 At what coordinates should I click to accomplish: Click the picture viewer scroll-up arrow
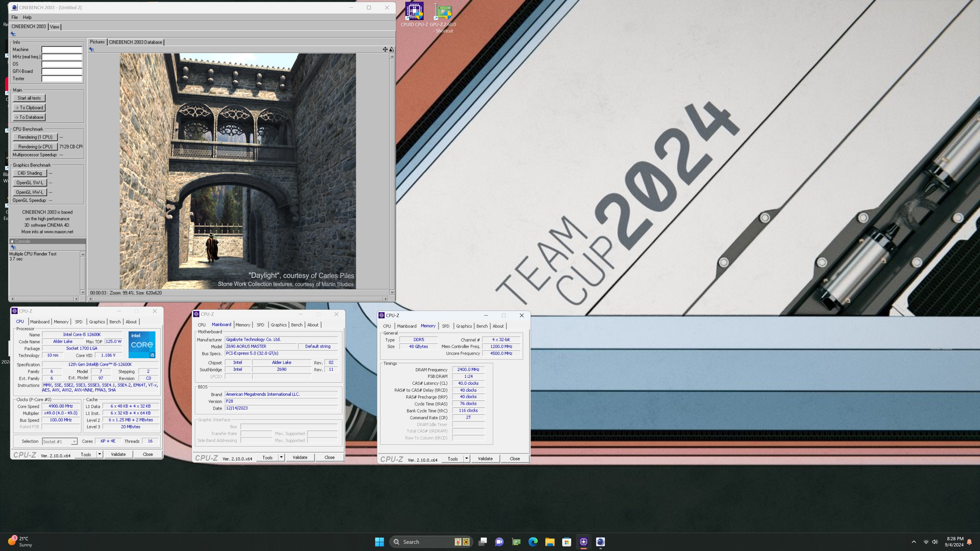pos(392,56)
